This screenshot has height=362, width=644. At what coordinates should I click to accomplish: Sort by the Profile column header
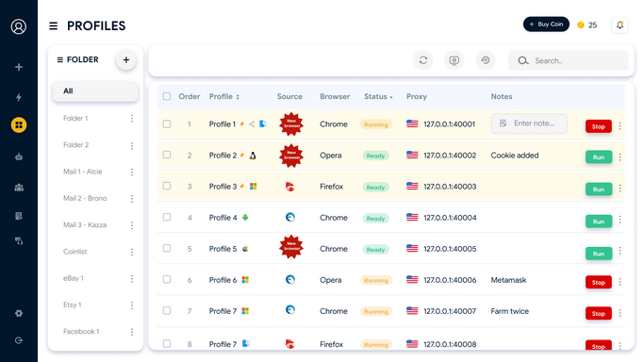(224, 96)
